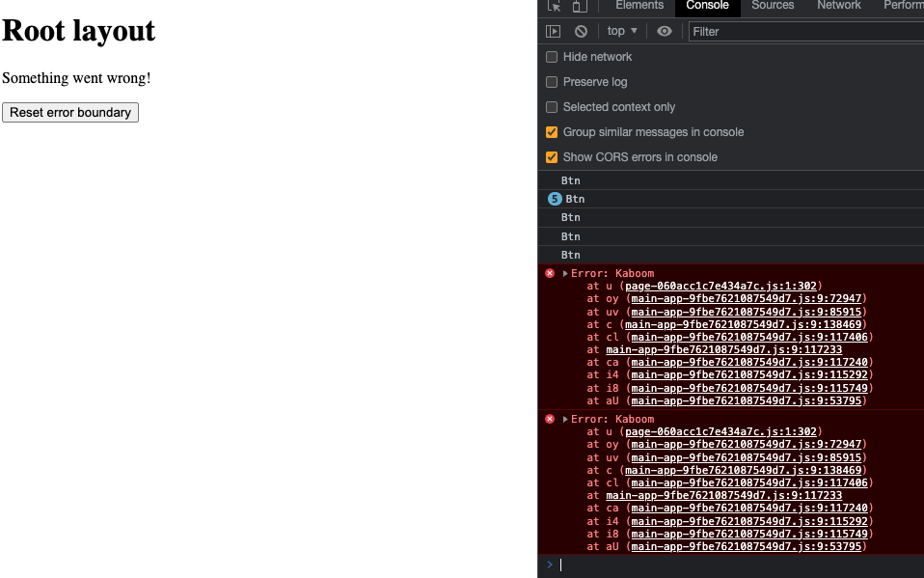Click the blue 5 count badge next to Btn
Screen dimensions: 924x578
click(555, 199)
